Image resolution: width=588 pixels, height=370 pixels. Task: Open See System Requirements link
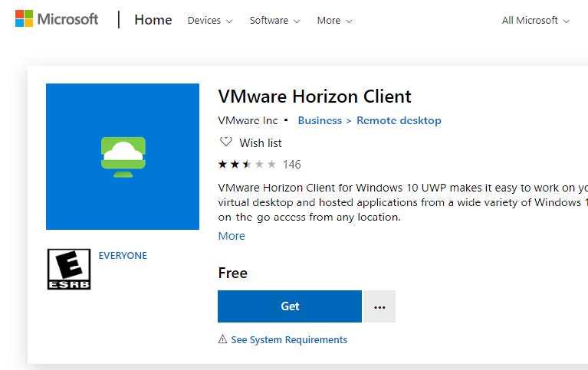point(289,339)
